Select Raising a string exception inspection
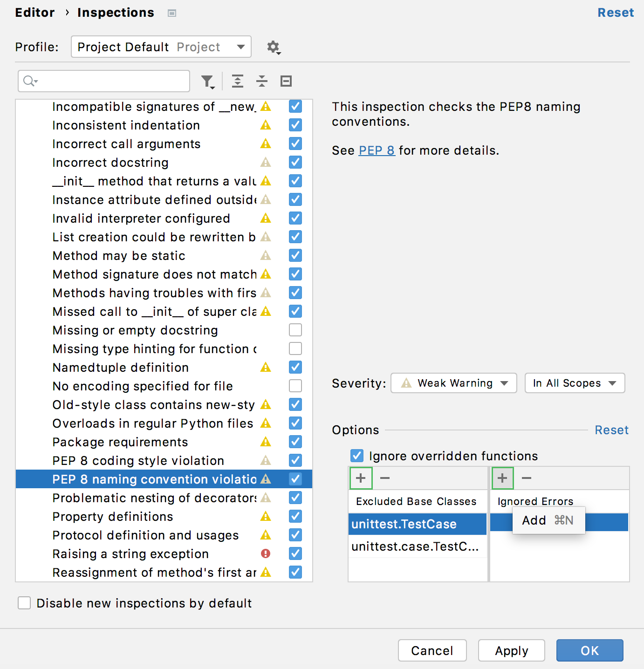 (130, 554)
